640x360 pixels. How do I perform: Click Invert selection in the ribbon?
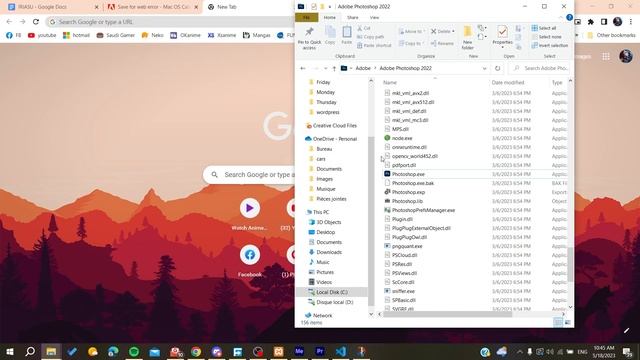(549, 45)
